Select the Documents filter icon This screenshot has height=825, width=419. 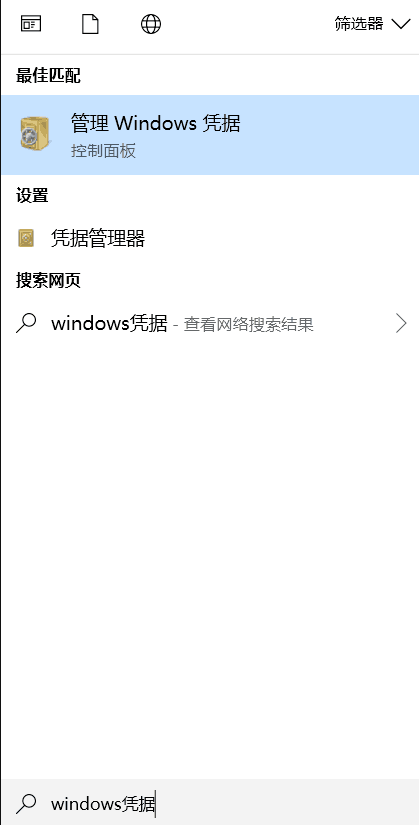click(x=90, y=24)
